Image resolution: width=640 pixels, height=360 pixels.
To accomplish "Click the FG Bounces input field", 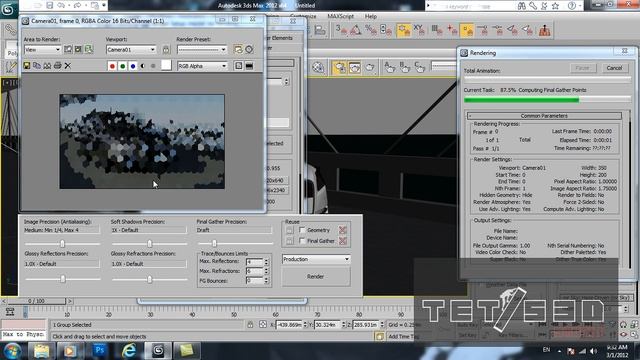I will 254,281.
